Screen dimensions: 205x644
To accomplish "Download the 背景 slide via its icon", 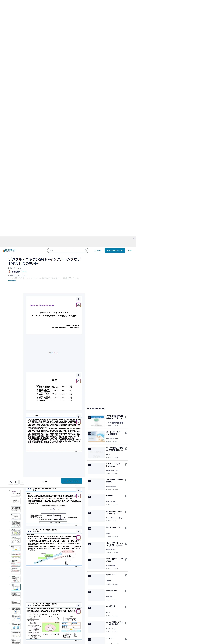I will pyautogui.click(x=79, y=491).
